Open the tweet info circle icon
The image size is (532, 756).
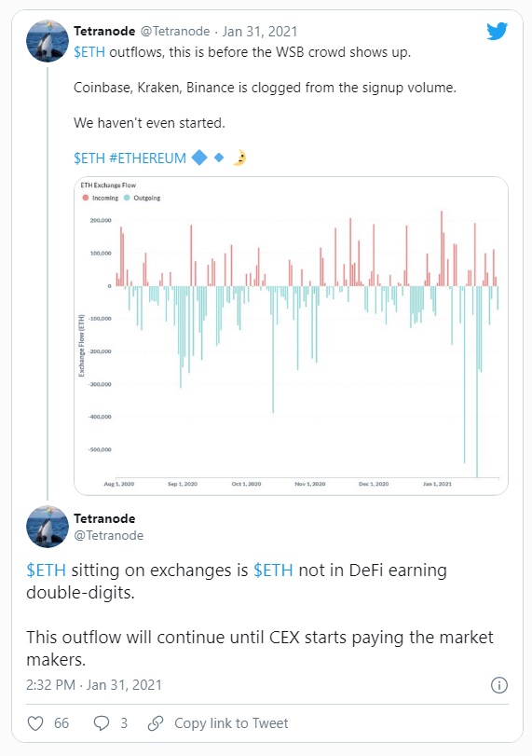pos(498,685)
